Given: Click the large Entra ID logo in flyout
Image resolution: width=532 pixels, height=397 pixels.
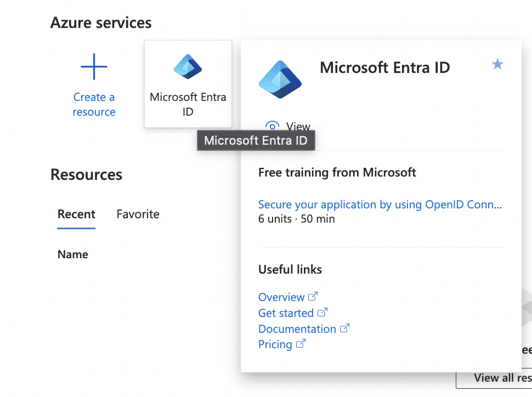Looking at the screenshot, I should click(x=280, y=80).
